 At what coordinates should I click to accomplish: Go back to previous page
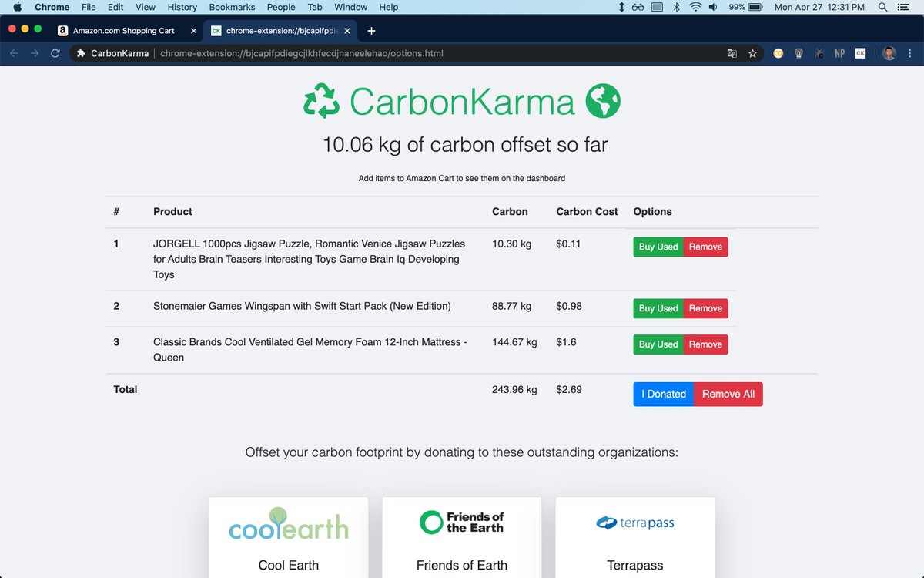click(14, 54)
